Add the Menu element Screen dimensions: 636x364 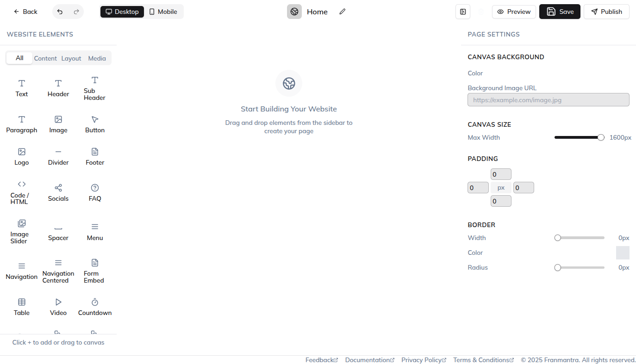[95, 232]
